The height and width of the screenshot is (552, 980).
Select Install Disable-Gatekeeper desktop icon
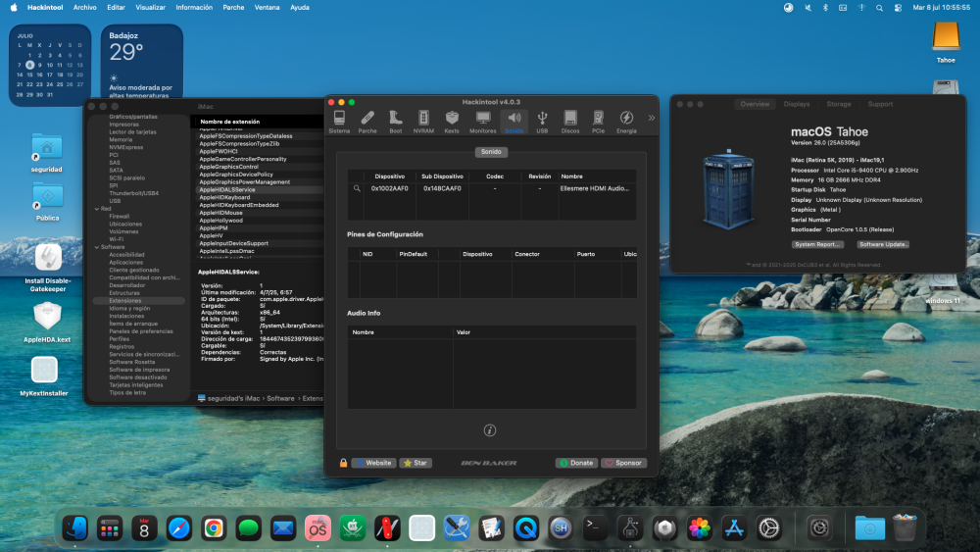point(47,268)
